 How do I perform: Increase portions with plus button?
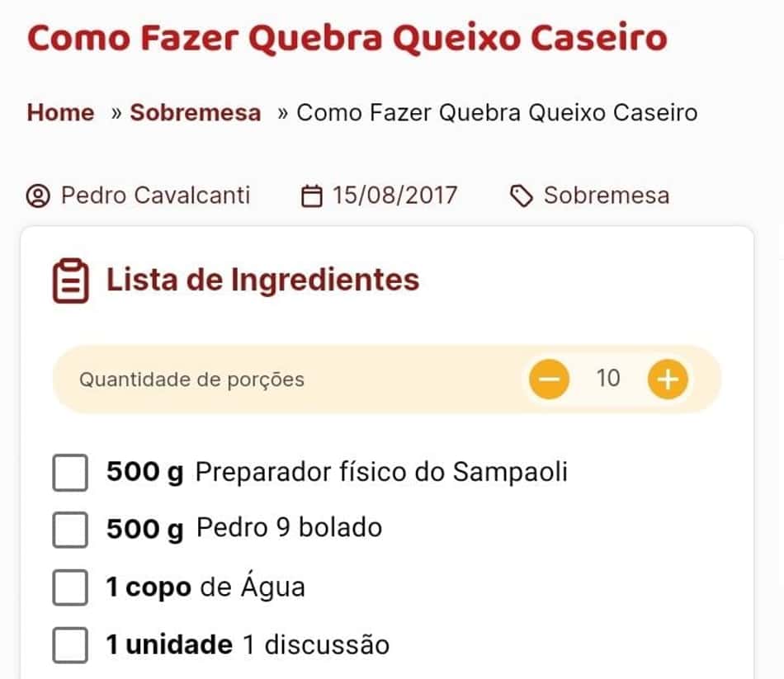pyautogui.click(x=668, y=379)
